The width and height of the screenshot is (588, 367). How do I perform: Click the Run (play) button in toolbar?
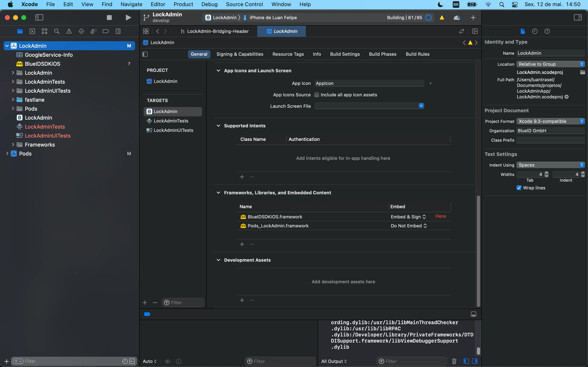tap(128, 18)
